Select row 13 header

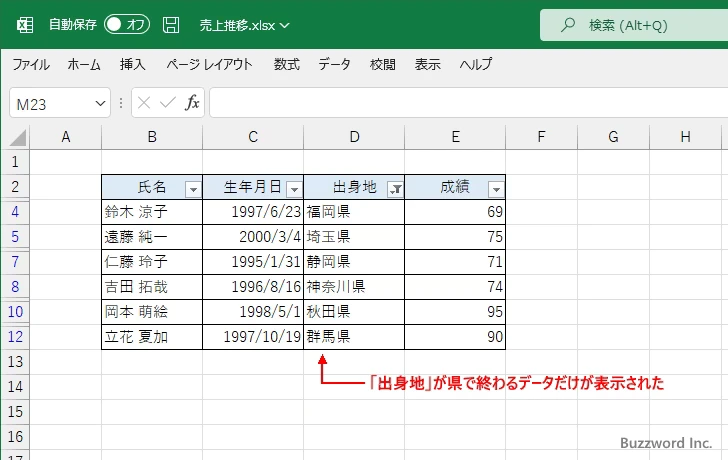pyautogui.click(x=15, y=362)
